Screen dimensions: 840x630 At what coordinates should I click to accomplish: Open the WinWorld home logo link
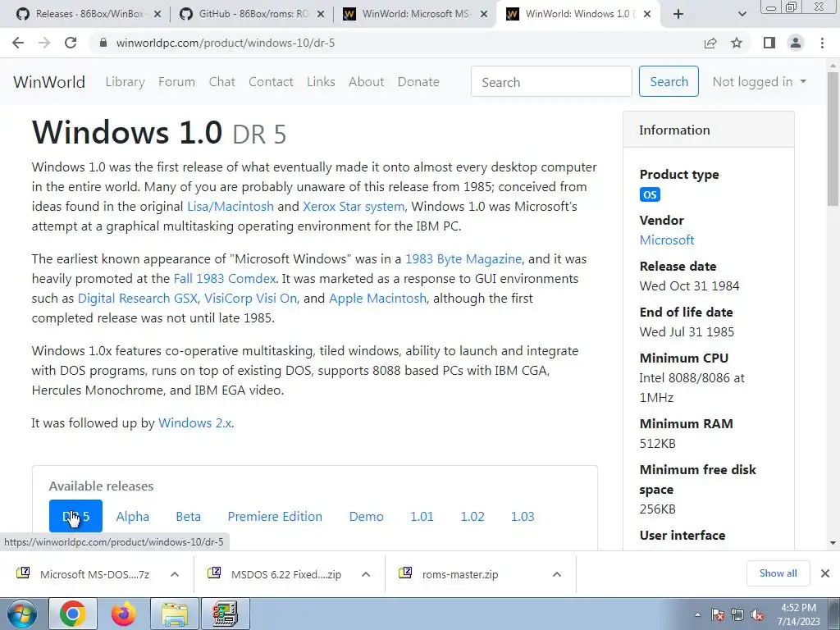click(x=49, y=82)
